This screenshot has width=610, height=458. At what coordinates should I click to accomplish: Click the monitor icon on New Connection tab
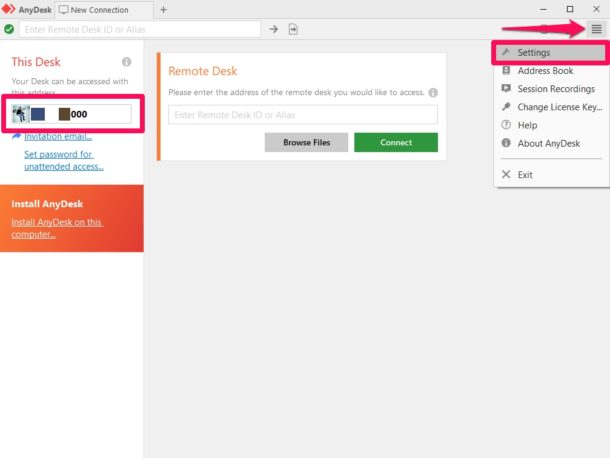point(63,10)
